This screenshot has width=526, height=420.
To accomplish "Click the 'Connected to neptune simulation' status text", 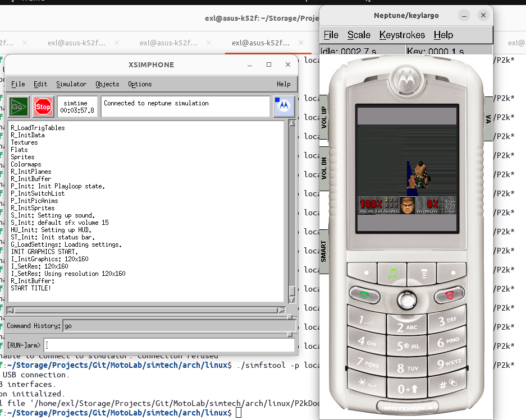I will [x=156, y=103].
